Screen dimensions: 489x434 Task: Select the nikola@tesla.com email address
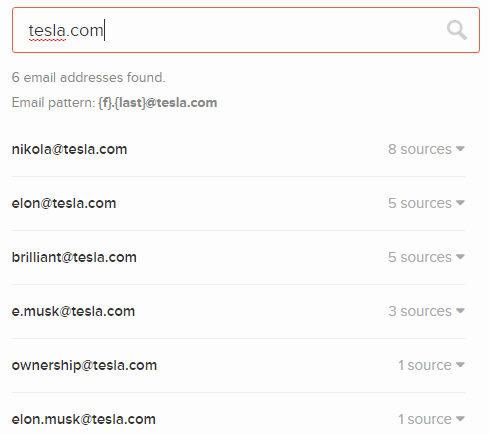coord(69,149)
